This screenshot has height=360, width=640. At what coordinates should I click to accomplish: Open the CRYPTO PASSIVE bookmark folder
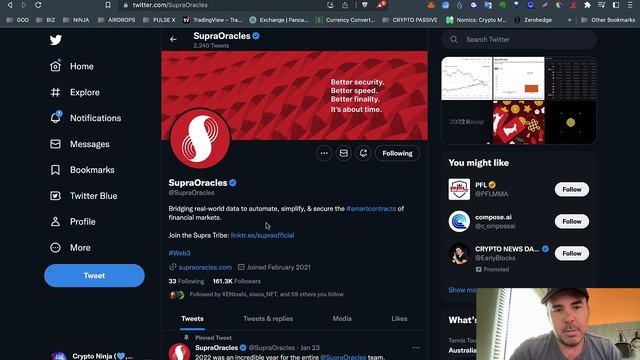[410, 20]
